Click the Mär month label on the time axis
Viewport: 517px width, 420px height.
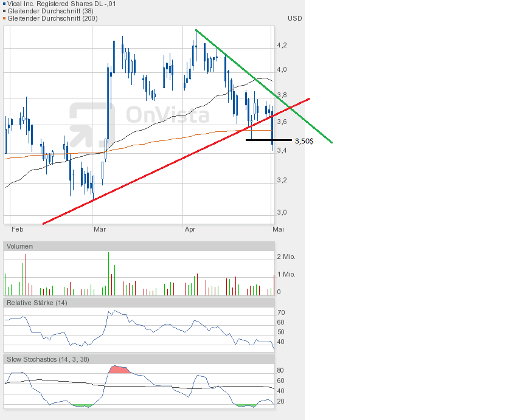coord(100,229)
